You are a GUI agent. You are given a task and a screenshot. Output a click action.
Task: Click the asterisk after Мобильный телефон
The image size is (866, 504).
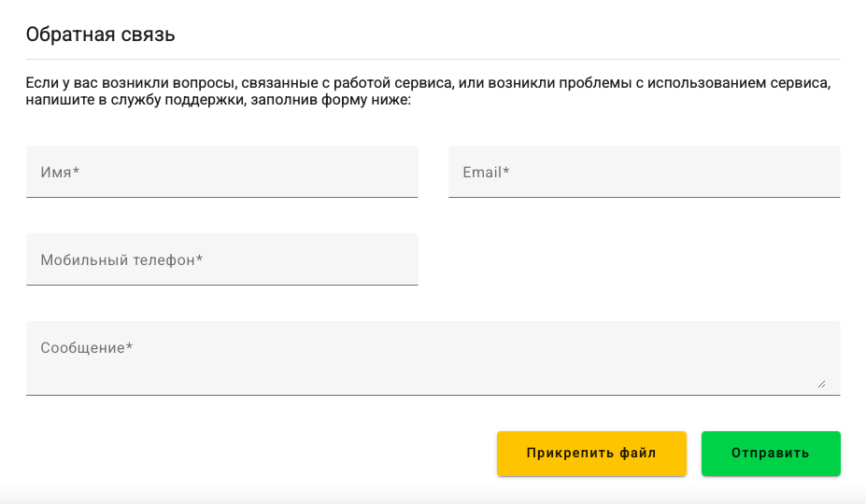point(200,259)
